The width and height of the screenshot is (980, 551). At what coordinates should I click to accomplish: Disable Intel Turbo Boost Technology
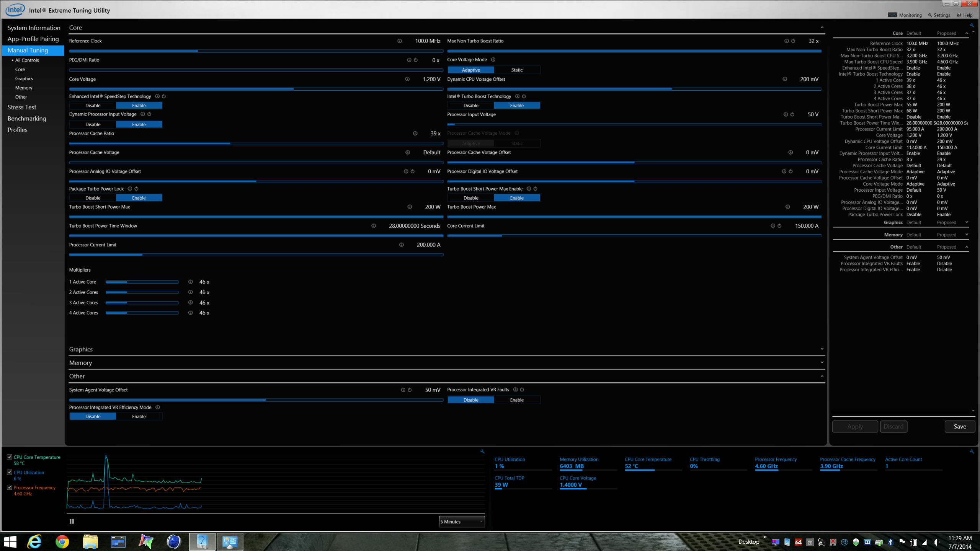click(x=470, y=106)
